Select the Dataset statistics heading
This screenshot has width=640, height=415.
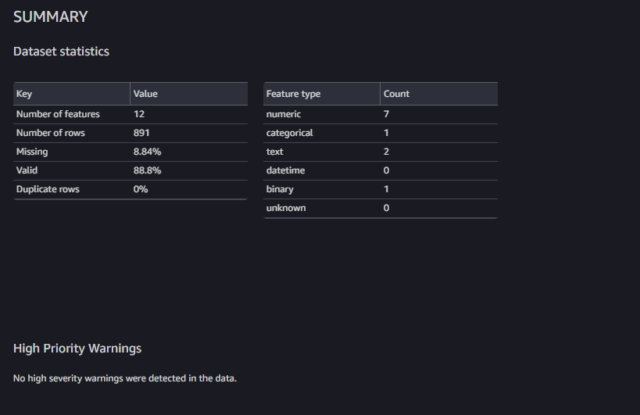point(61,51)
